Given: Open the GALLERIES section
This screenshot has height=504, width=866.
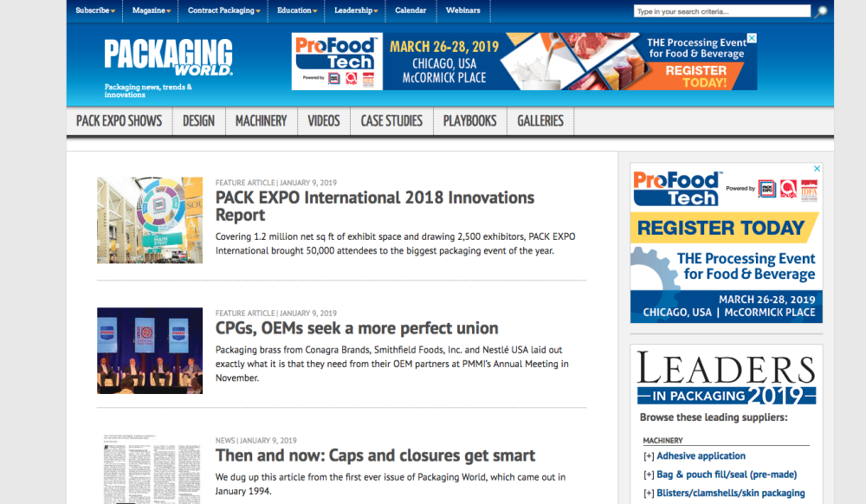Looking at the screenshot, I should (x=540, y=121).
